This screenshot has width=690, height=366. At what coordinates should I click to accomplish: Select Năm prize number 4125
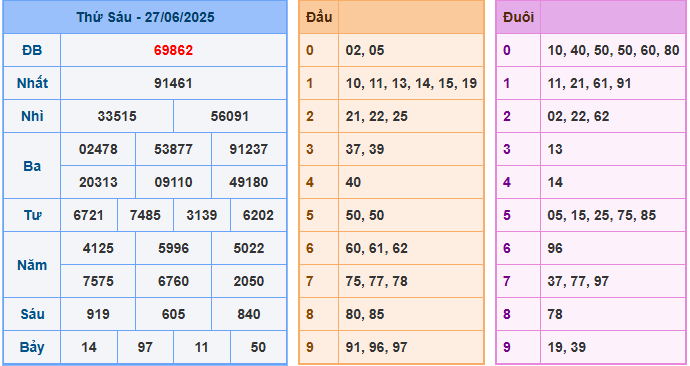tap(98, 248)
